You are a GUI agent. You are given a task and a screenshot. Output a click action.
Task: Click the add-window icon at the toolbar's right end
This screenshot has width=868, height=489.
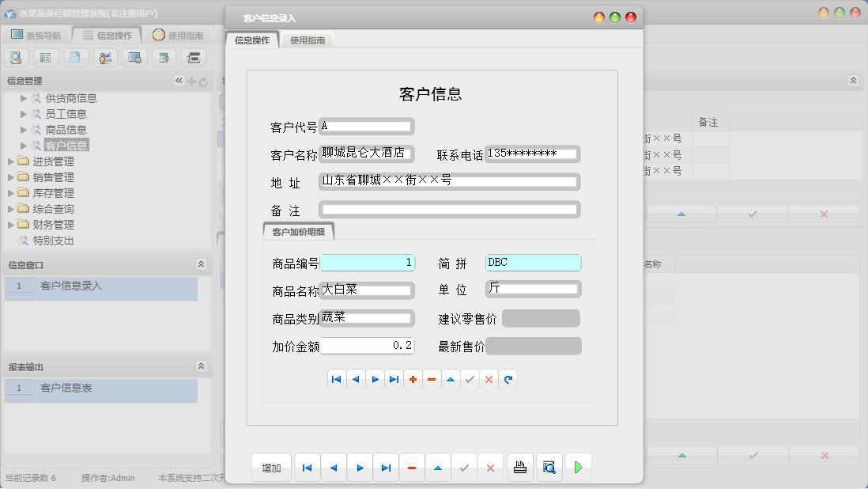click(x=164, y=58)
